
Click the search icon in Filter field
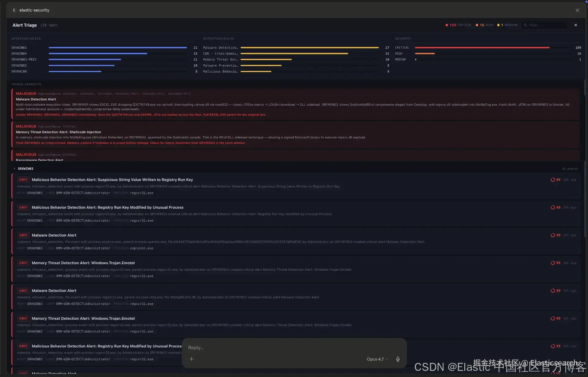pyautogui.click(x=526, y=25)
